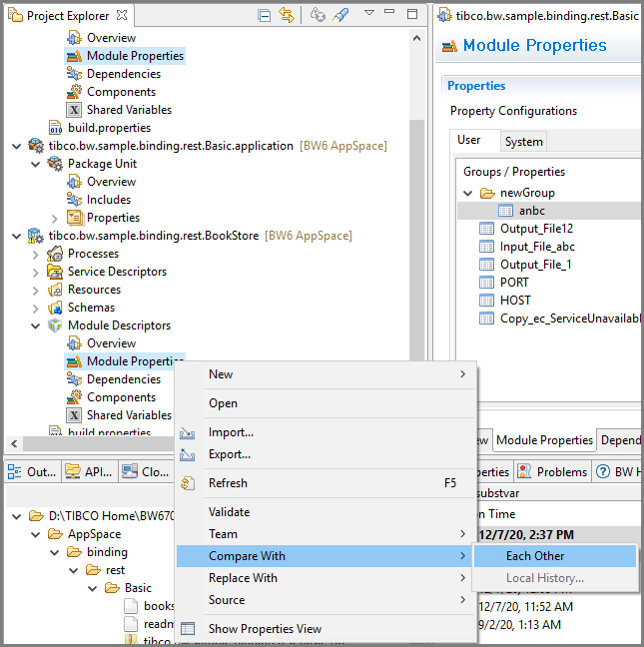Screen dimensions: 644x647
Task: Choose New from the context menu
Action: 325,374
